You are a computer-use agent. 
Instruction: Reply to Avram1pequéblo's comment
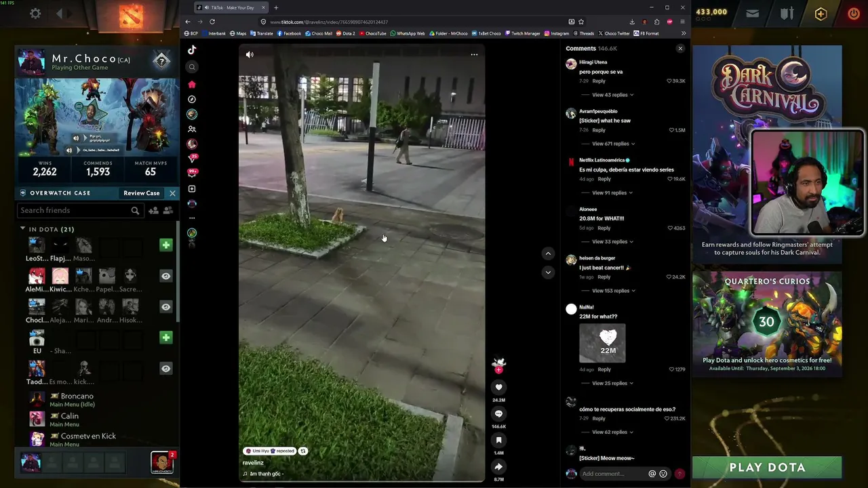click(x=599, y=130)
